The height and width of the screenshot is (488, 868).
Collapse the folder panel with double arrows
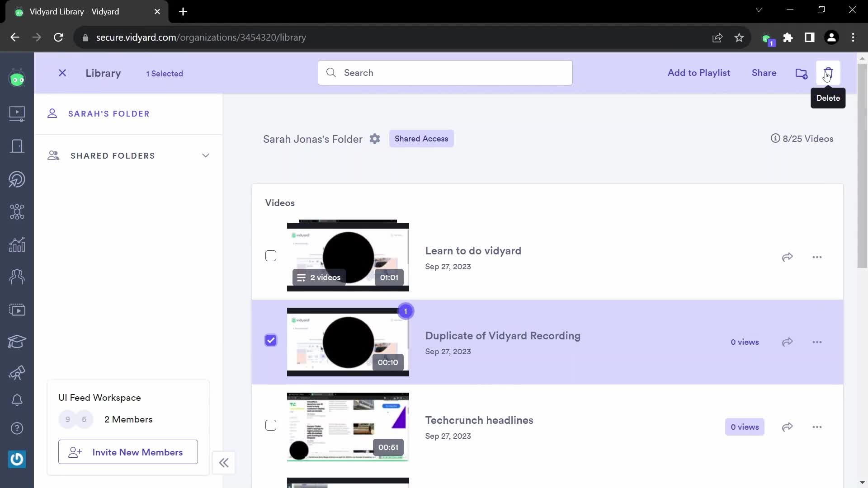[224, 463]
